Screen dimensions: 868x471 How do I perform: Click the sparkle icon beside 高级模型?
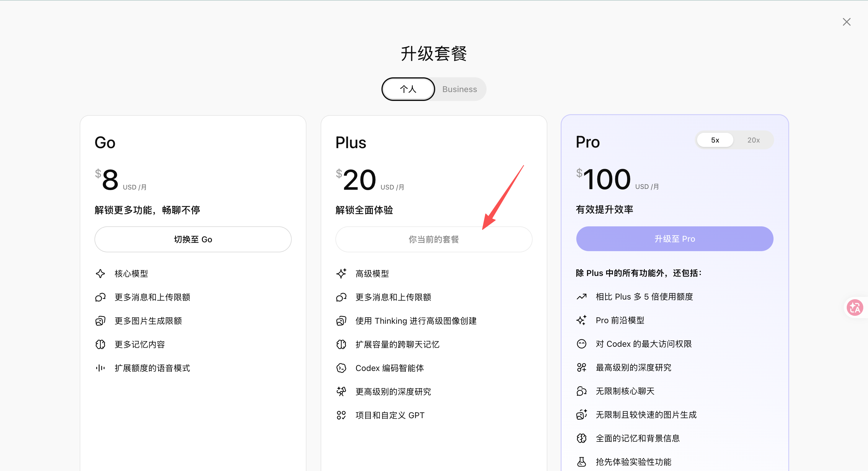(341, 274)
